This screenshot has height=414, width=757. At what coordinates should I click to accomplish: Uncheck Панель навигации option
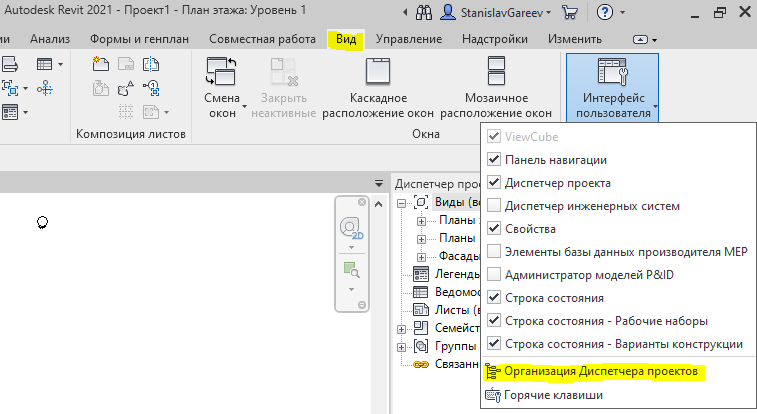[x=493, y=159]
